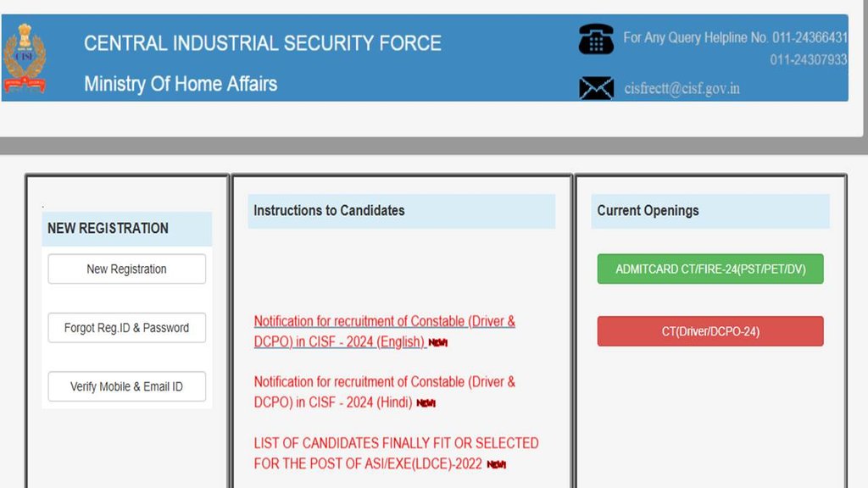Open ADMITCARD CT/FIRE-24(PST/PET/DV) green button
This screenshot has width=868, height=488.
(x=710, y=269)
